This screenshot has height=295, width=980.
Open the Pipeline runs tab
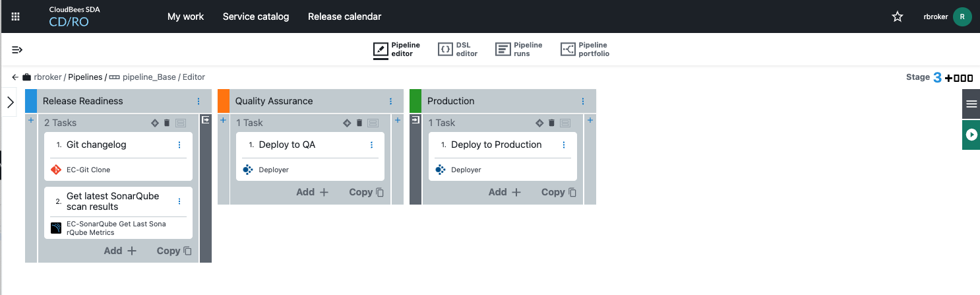click(519, 49)
